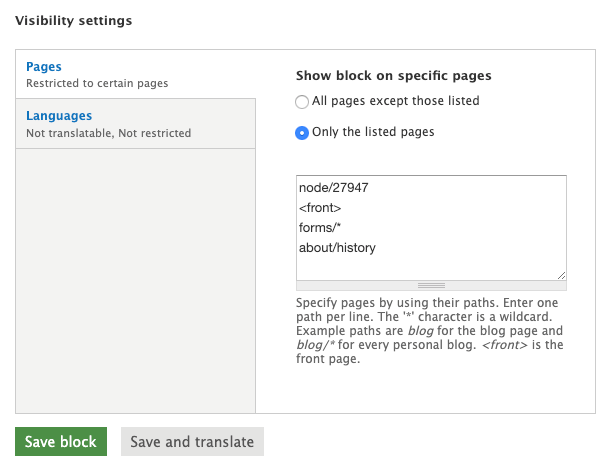612x469 pixels.
Task: Click the 'Only the listed pages' label text
Action: tap(373, 132)
